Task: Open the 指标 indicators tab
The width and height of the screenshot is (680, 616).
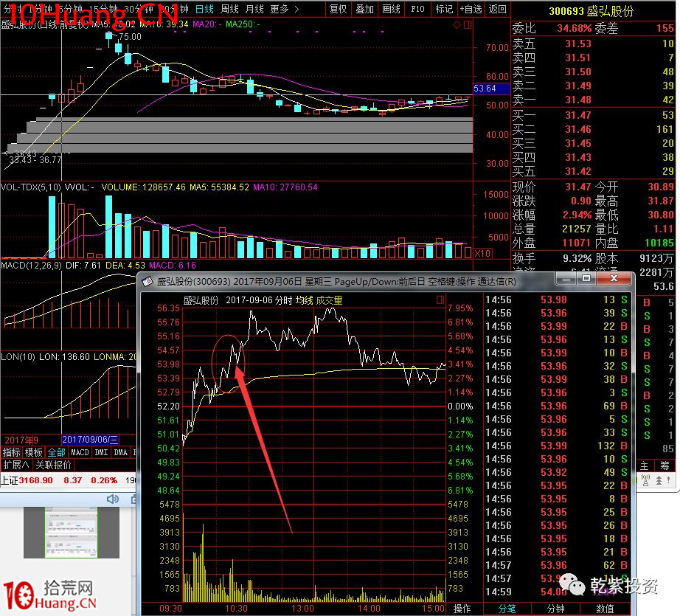Action: pyautogui.click(x=11, y=452)
